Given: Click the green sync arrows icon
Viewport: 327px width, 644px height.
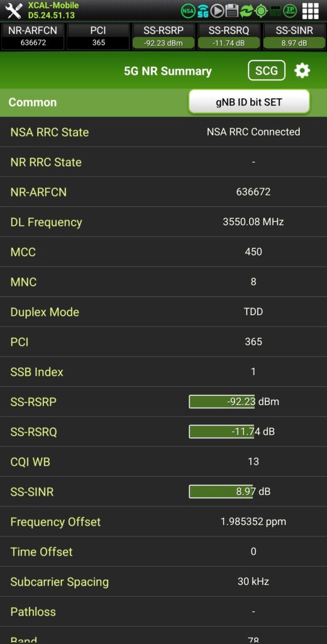Looking at the screenshot, I should (247, 11).
